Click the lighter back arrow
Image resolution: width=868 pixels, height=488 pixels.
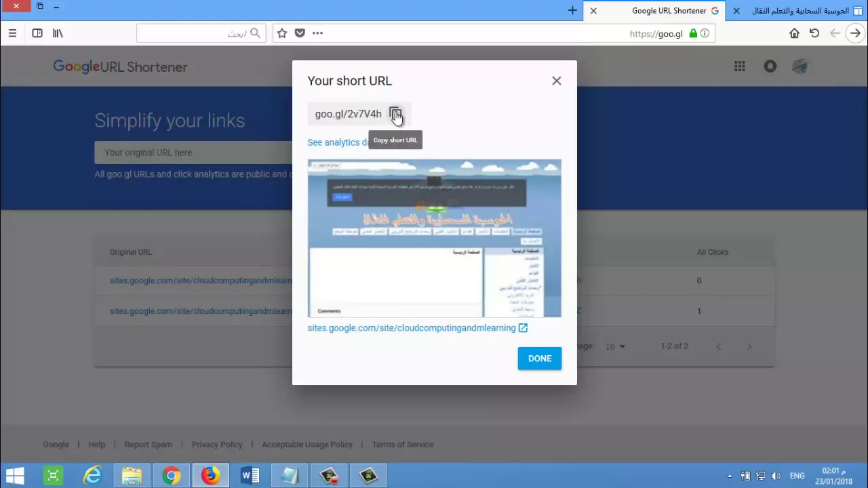835,33
